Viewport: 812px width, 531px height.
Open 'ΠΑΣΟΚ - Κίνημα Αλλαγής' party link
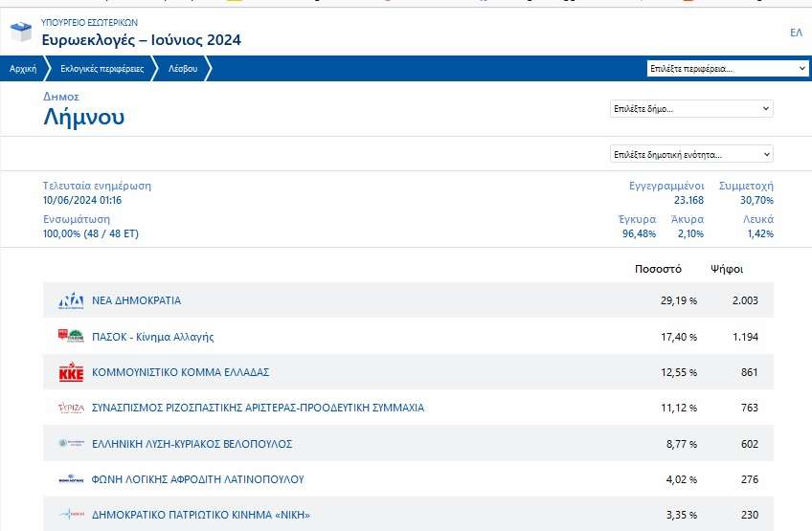[x=152, y=337]
